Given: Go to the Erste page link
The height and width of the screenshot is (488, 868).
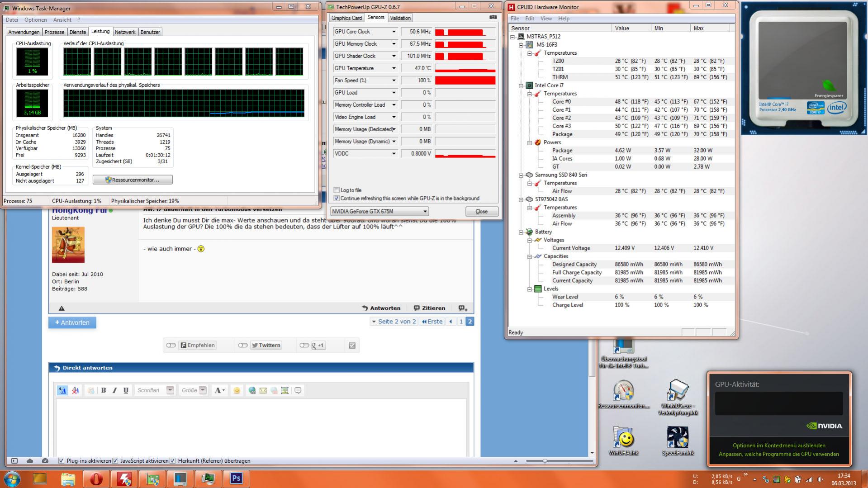Looking at the screenshot, I should [x=432, y=322].
